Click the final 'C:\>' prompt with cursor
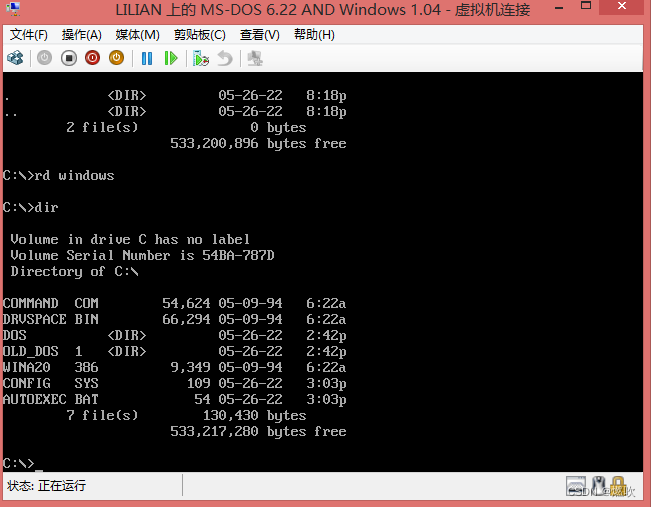Image resolution: width=651 pixels, height=507 pixels. tap(23, 463)
